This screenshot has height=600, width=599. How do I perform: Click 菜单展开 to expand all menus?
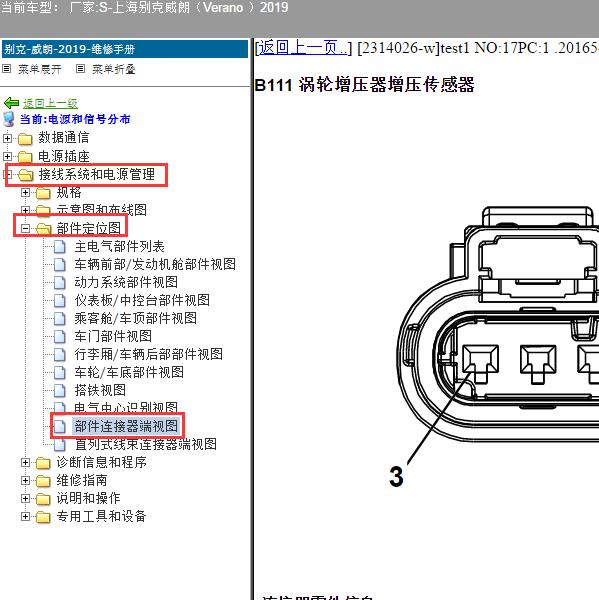pos(40,69)
